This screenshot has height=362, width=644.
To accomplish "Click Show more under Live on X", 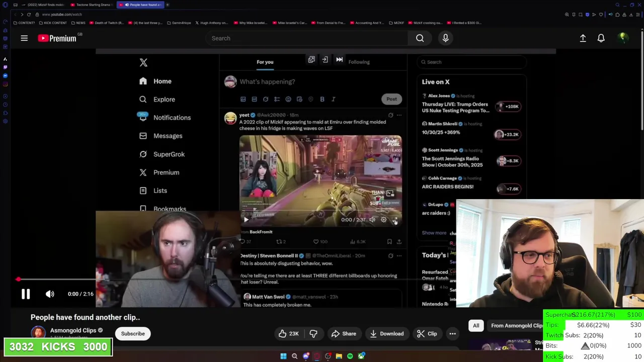I will click(x=434, y=233).
